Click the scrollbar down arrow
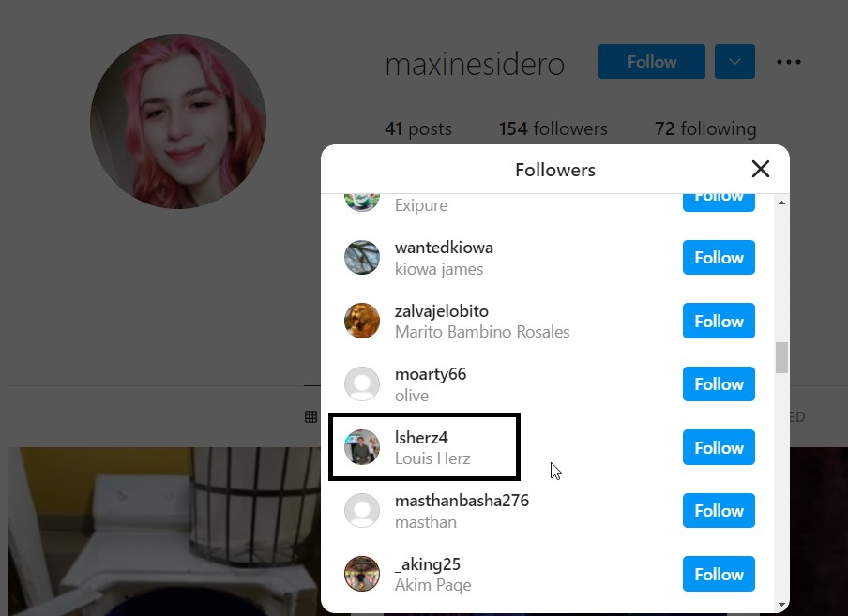 [781, 605]
